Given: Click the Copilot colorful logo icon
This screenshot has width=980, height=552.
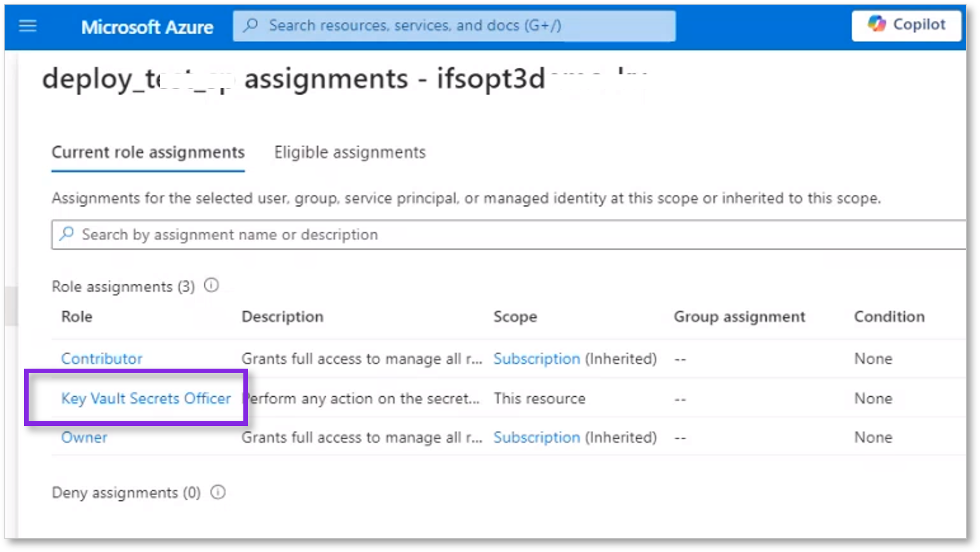Looking at the screenshot, I should tap(877, 24).
